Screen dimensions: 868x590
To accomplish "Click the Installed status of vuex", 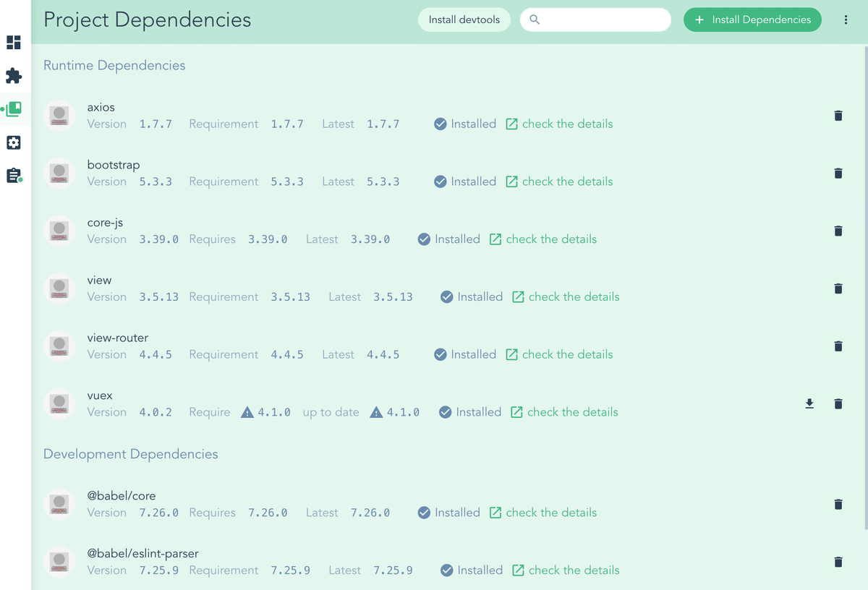I will pos(470,412).
